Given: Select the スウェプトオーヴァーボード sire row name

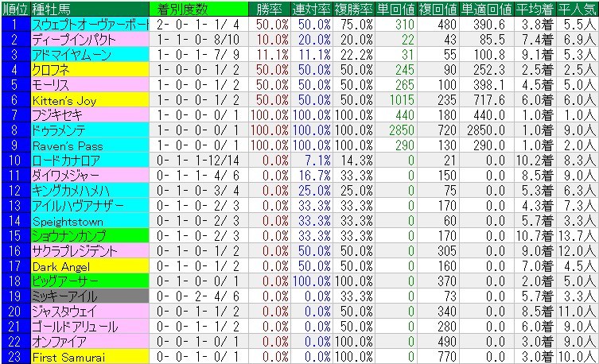Looking at the screenshot, I should [90, 25].
